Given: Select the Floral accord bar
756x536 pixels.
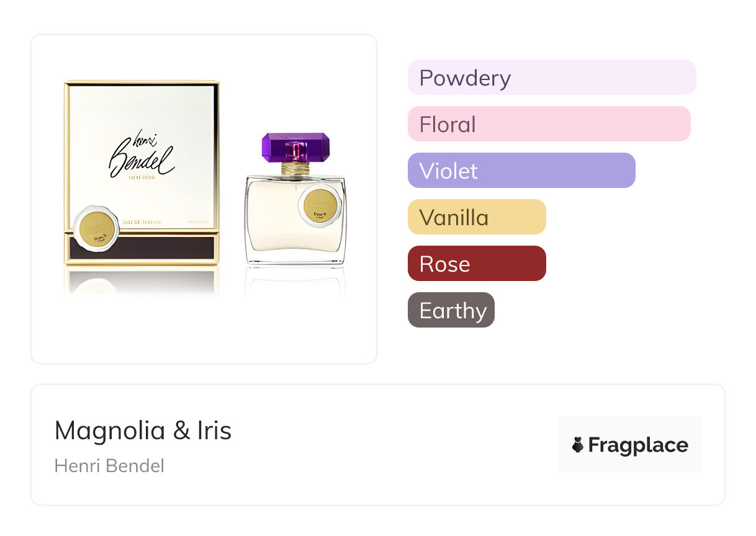Looking at the screenshot, I should (549, 124).
